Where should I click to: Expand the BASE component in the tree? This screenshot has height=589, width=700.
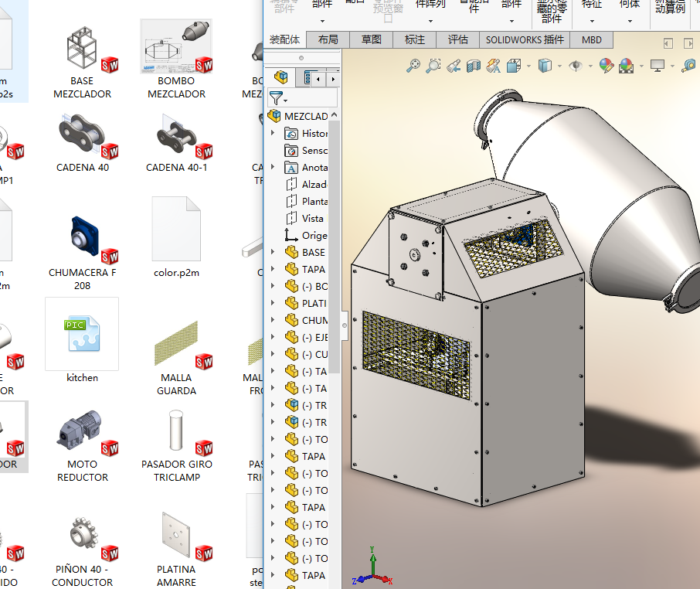[x=273, y=252]
